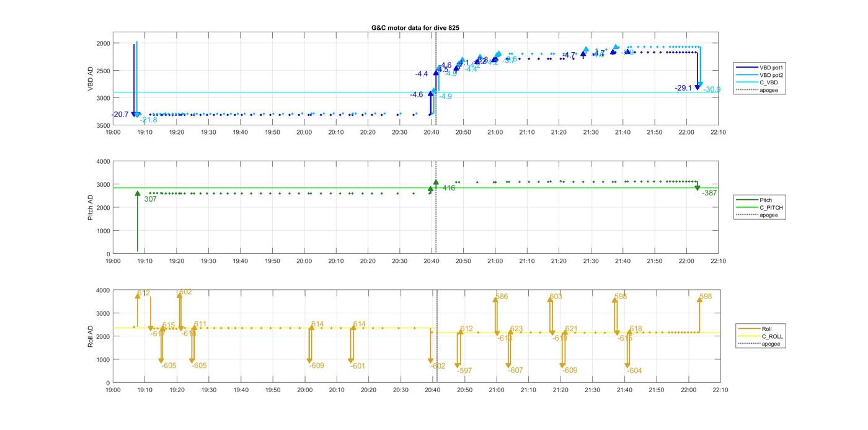Click the '-20.7' VBD data label

[120, 115]
